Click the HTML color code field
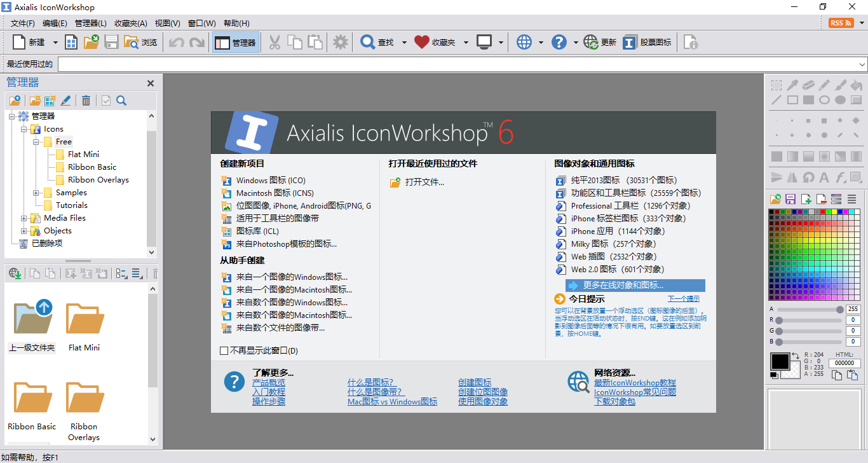 [x=844, y=363]
